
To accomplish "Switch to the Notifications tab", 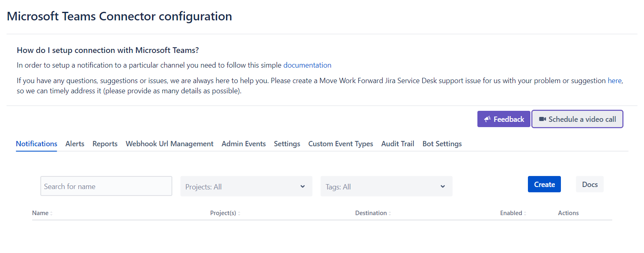I will (37, 144).
